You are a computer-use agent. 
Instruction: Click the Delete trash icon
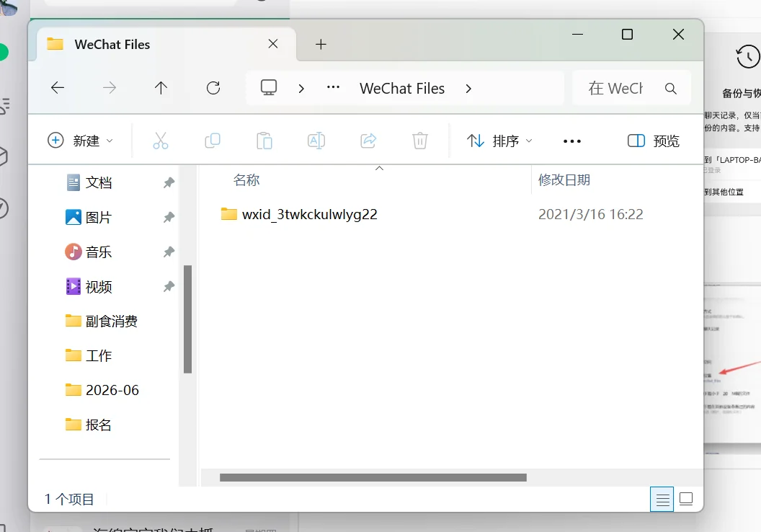(420, 141)
